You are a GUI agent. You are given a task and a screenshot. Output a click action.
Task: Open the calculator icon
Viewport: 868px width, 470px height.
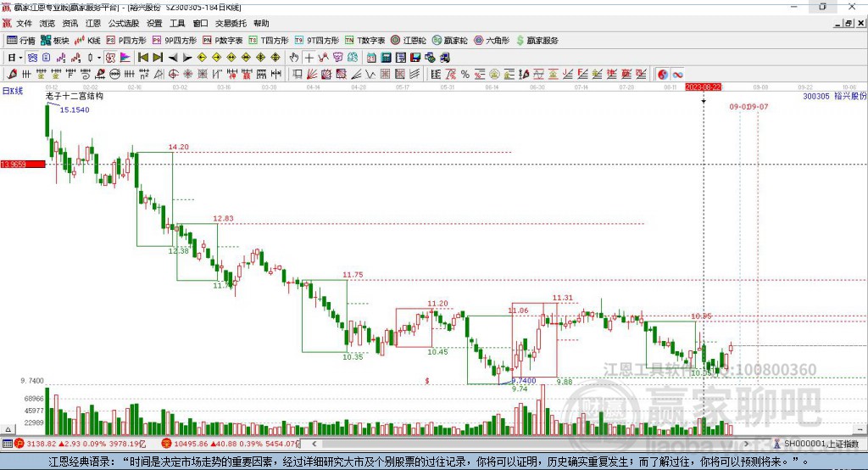[386, 58]
